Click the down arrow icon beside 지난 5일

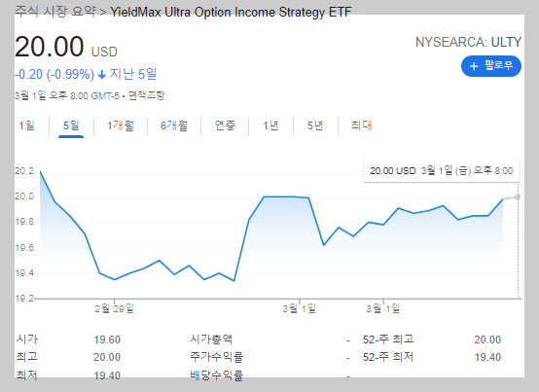102,75
